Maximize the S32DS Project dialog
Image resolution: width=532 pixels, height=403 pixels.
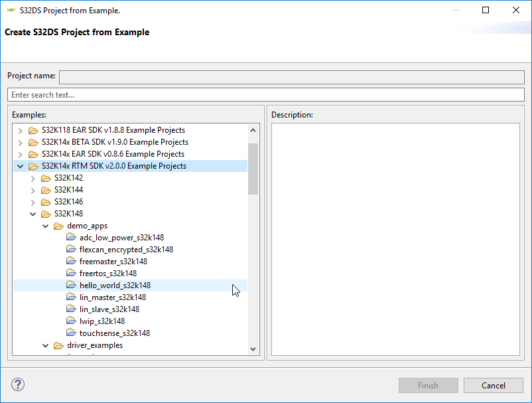point(486,10)
